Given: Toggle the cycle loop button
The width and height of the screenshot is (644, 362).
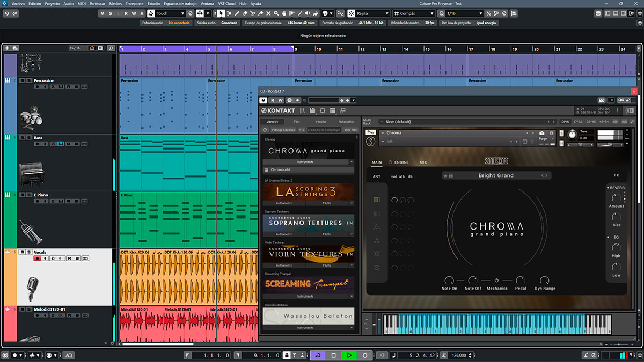Looking at the screenshot, I should [318, 355].
